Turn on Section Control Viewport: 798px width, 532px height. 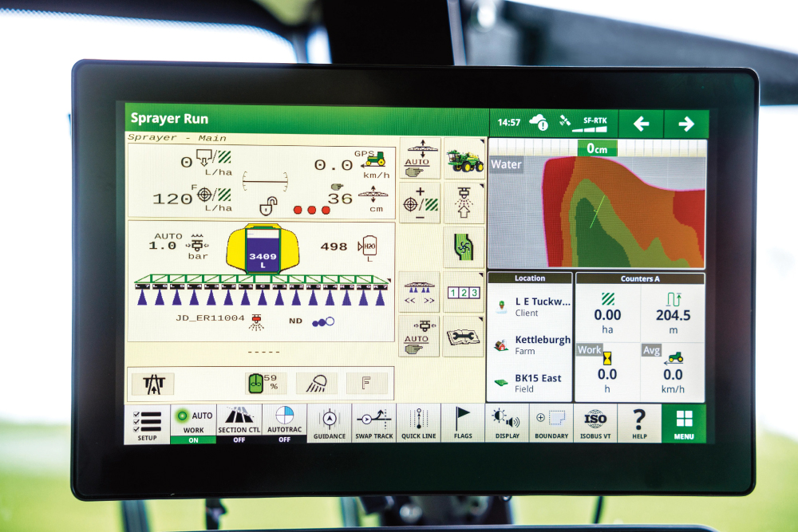coord(239,423)
